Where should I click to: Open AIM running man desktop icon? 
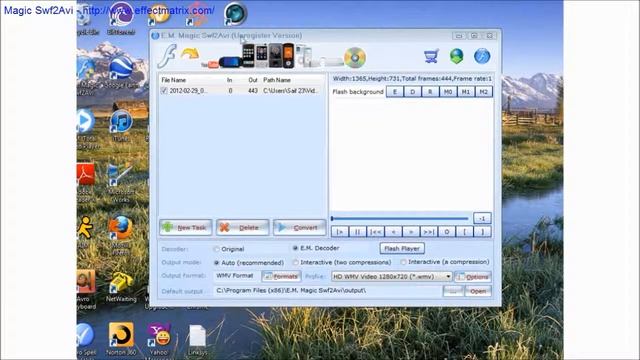click(84, 232)
